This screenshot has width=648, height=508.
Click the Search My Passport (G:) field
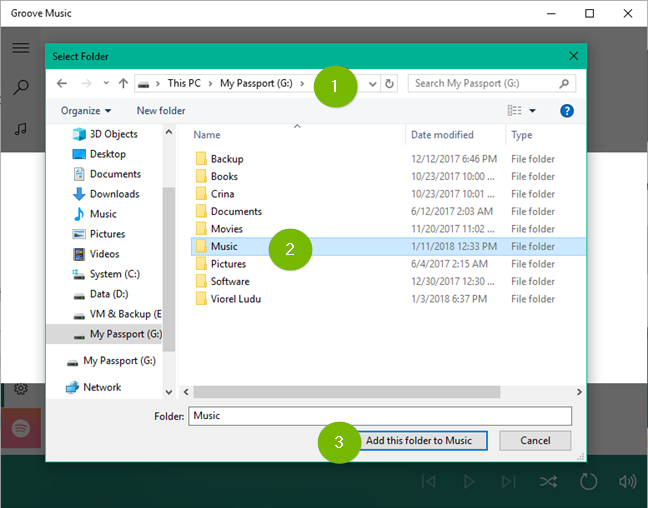[491, 83]
